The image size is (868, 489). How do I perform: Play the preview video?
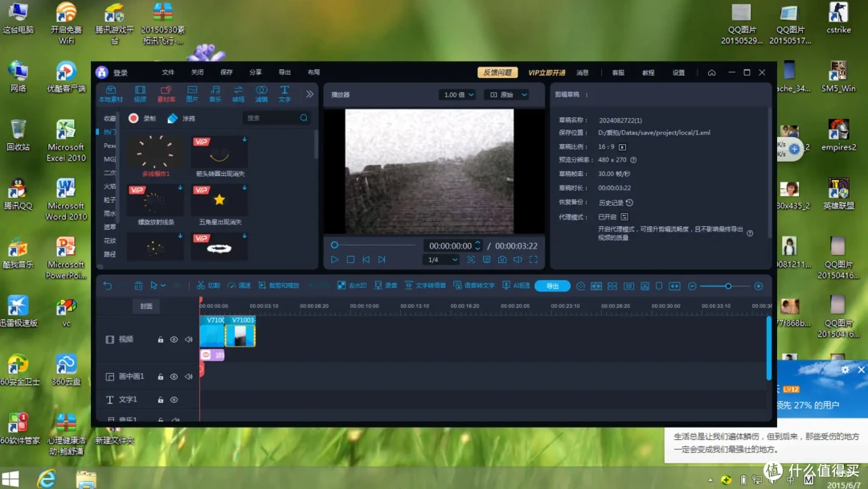tap(335, 259)
